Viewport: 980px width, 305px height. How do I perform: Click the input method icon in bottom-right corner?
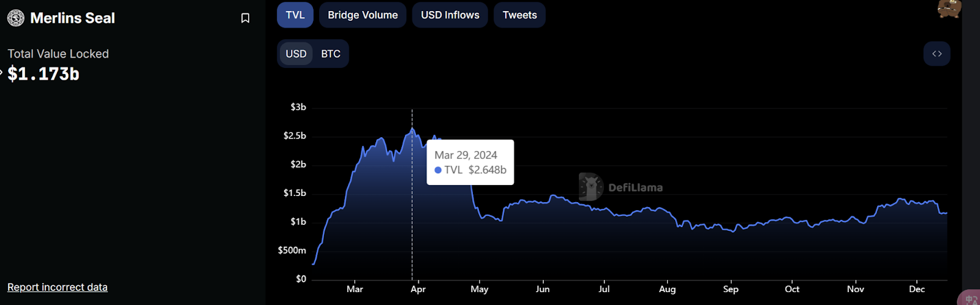point(970,298)
